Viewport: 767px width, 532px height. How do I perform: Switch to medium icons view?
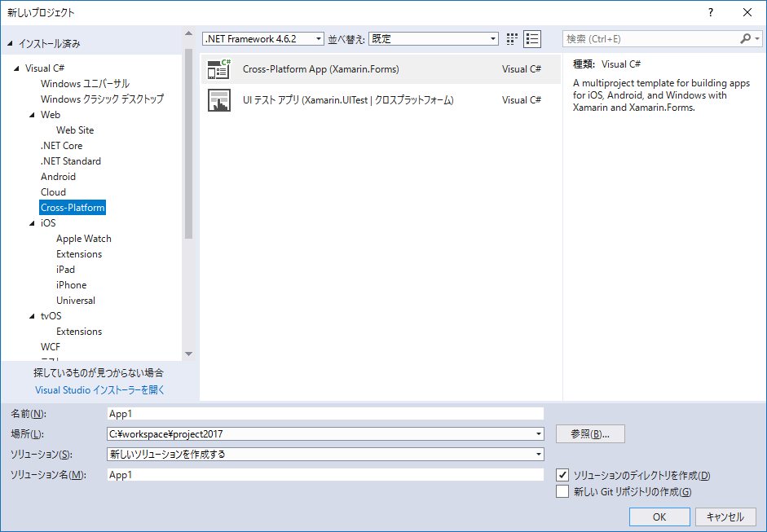512,38
